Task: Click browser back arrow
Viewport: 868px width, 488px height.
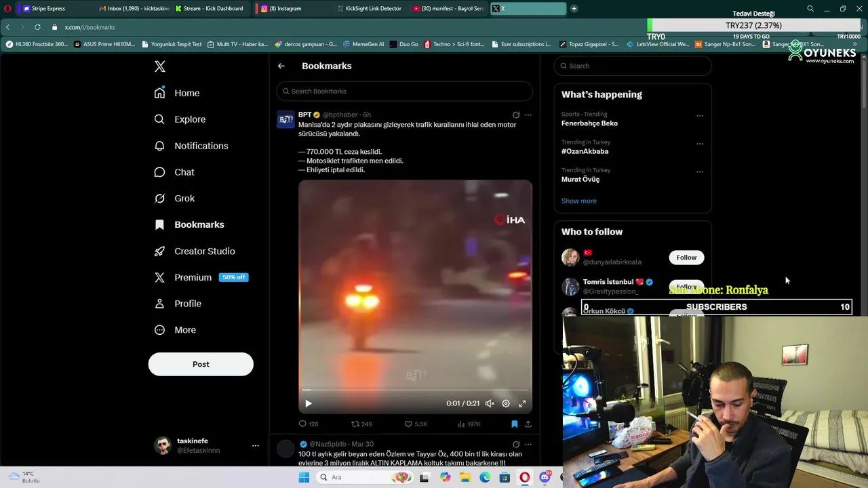Action: click(x=7, y=27)
